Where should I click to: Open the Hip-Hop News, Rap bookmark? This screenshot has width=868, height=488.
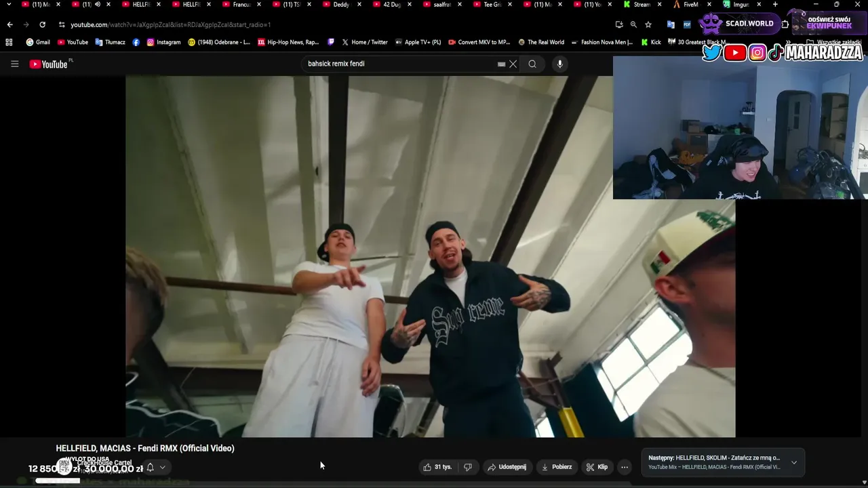click(288, 42)
